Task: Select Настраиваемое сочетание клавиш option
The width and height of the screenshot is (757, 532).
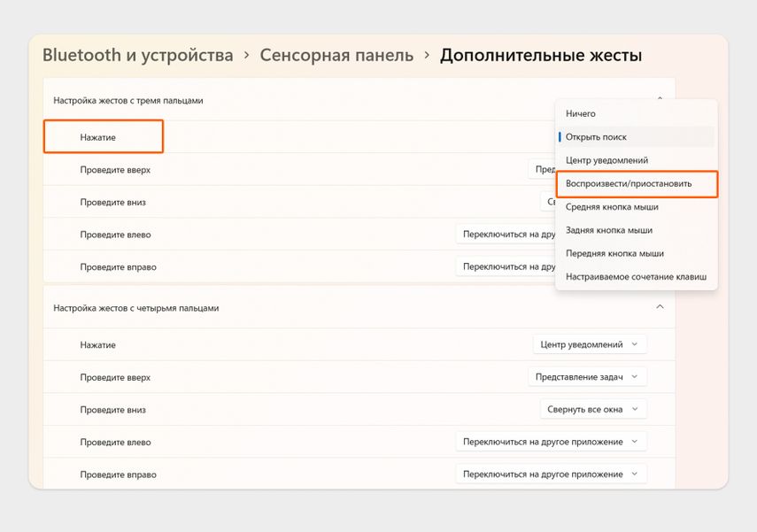Action: pos(637,276)
